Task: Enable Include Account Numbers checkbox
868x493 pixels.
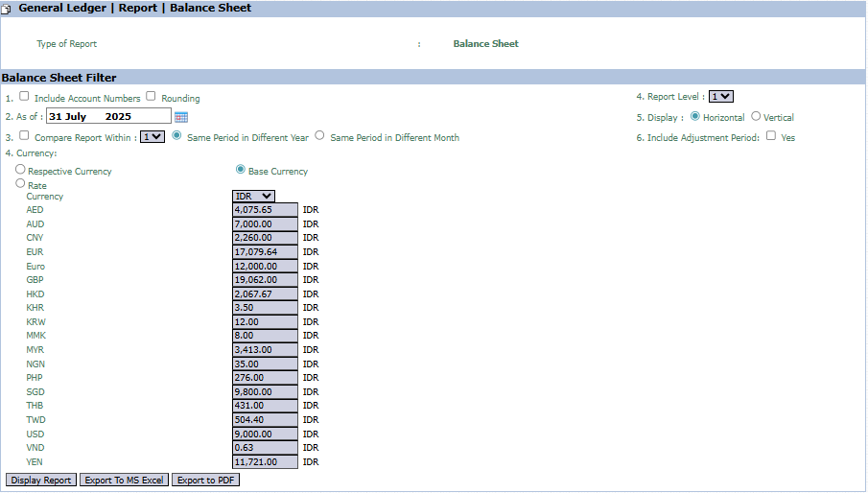Action: (x=25, y=96)
